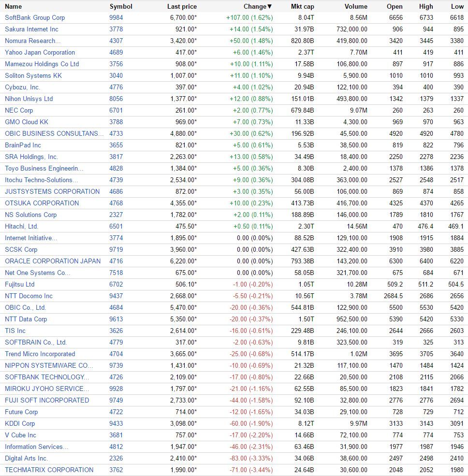468x476 pixels.
Task: Click symbol 6702 for Fujitsu
Action: pos(117,284)
